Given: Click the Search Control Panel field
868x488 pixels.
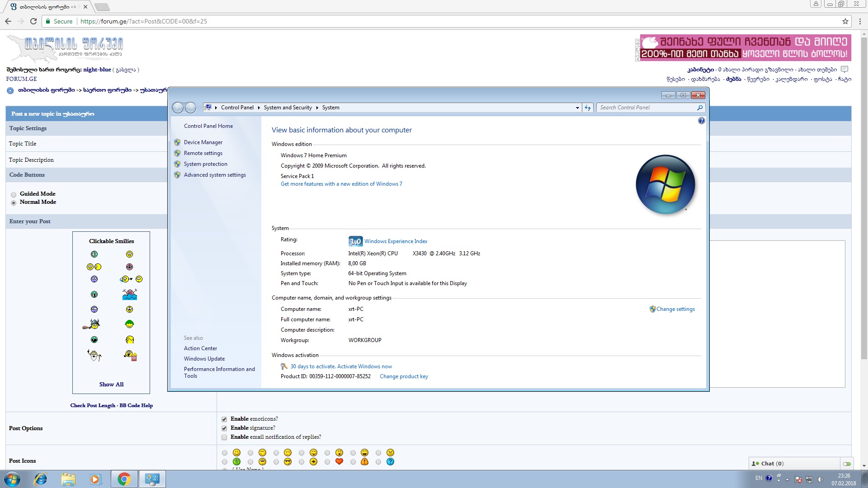Looking at the screenshot, I should click(646, 108).
